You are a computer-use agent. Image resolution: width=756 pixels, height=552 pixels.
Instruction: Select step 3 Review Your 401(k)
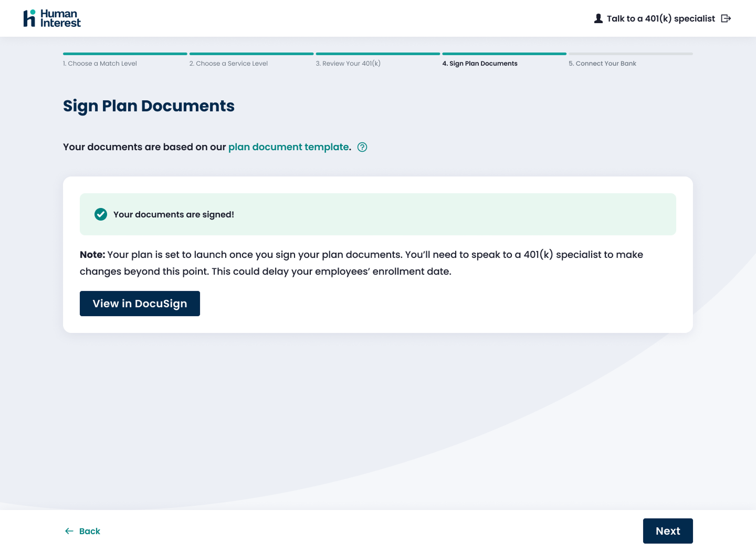pos(348,64)
